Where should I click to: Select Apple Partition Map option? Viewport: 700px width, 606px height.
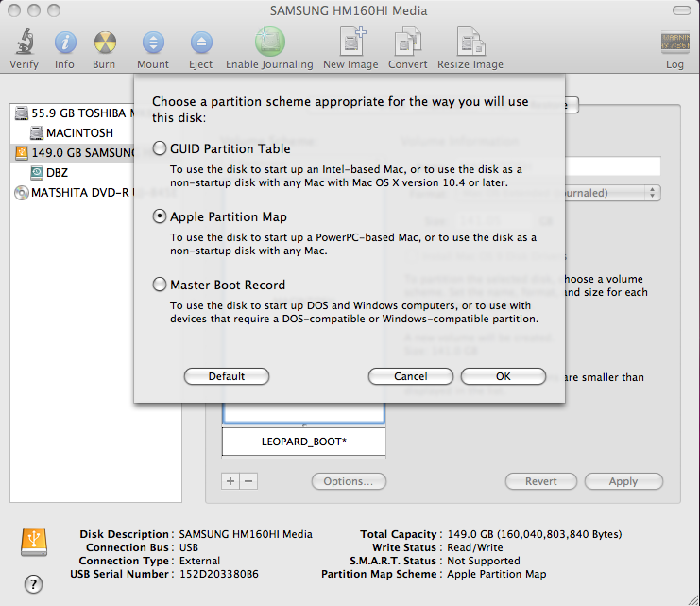click(160, 216)
